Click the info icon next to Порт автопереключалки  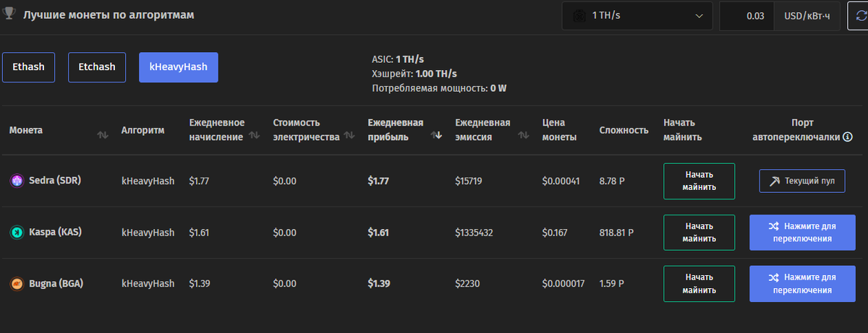click(x=848, y=137)
